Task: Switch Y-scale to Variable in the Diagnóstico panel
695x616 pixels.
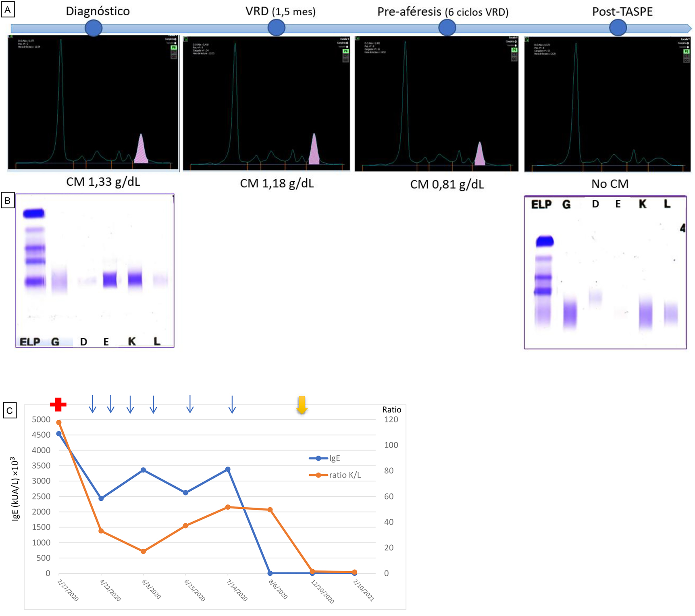Action: pyautogui.click(x=175, y=44)
